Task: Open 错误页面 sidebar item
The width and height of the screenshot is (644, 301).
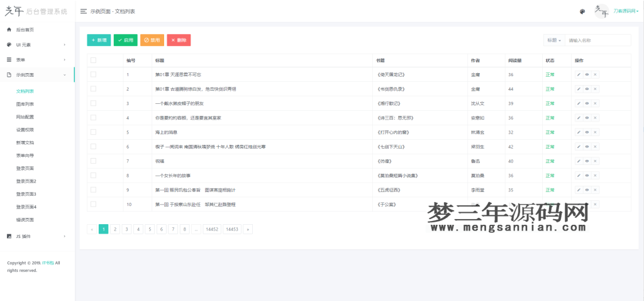Action: click(x=25, y=220)
